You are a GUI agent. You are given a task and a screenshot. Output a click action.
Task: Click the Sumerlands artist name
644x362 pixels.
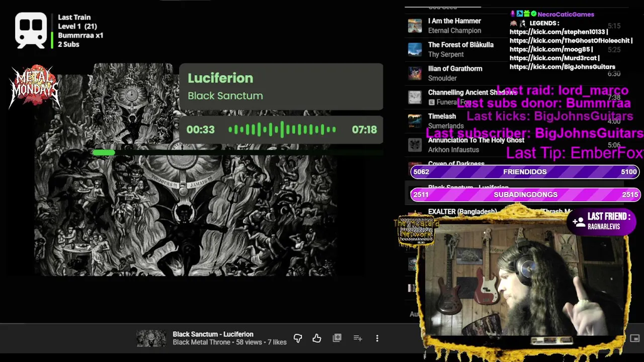coord(446,126)
